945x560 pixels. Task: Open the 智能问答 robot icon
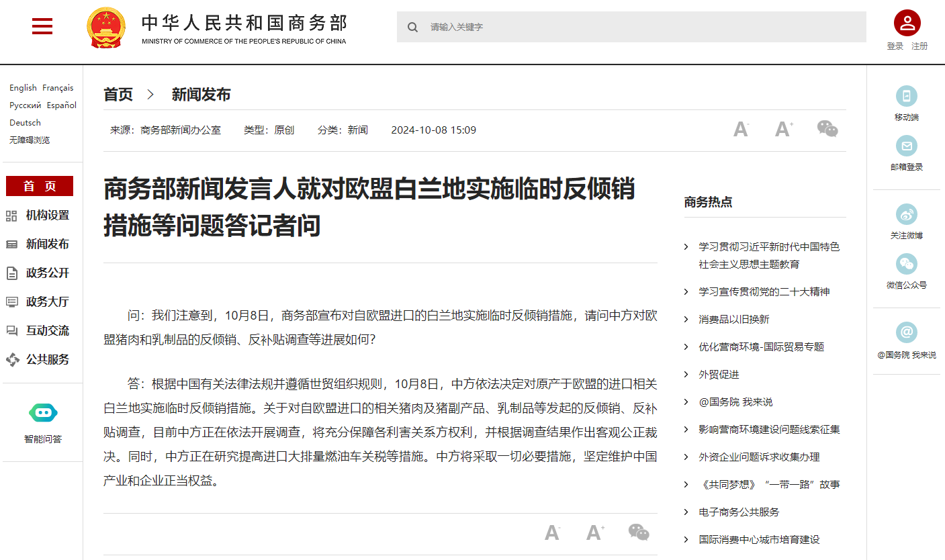pyautogui.click(x=43, y=412)
